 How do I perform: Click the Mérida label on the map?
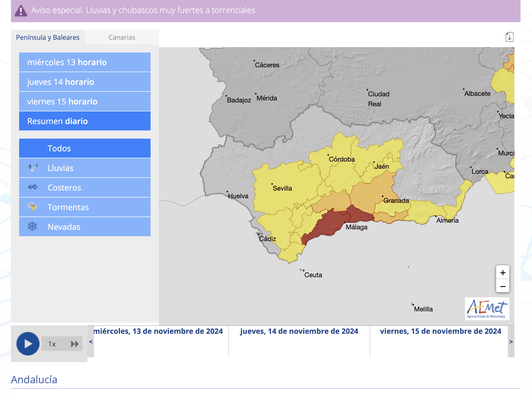[267, 98]
